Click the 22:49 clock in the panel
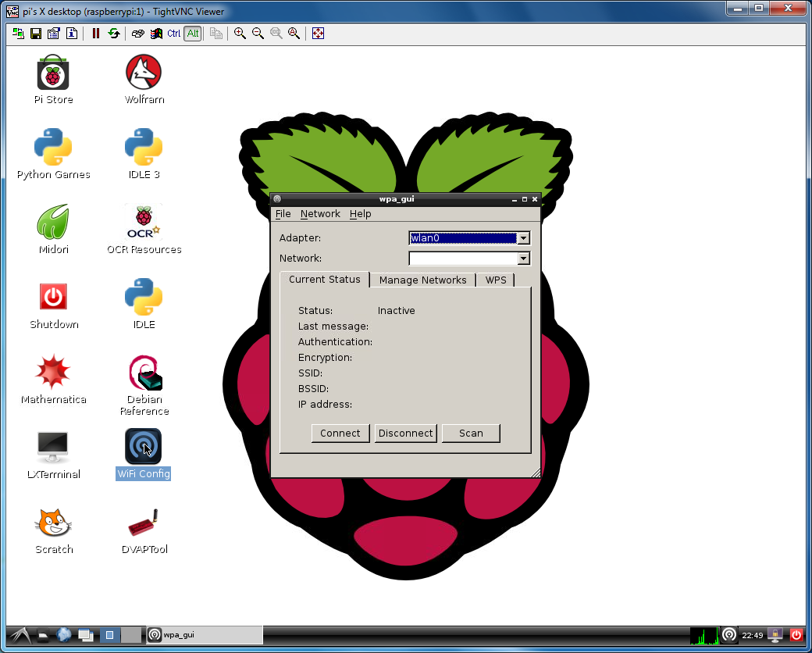 click(x=753, y=635)
